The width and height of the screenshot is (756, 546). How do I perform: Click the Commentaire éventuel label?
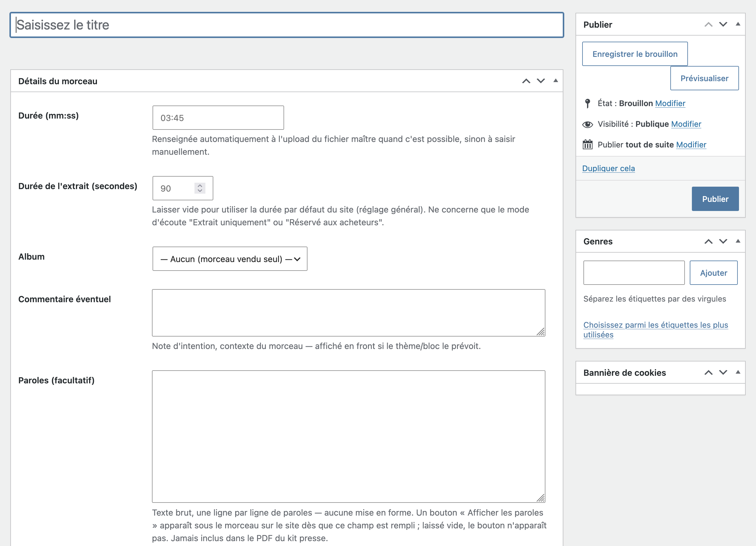point(64,299)
